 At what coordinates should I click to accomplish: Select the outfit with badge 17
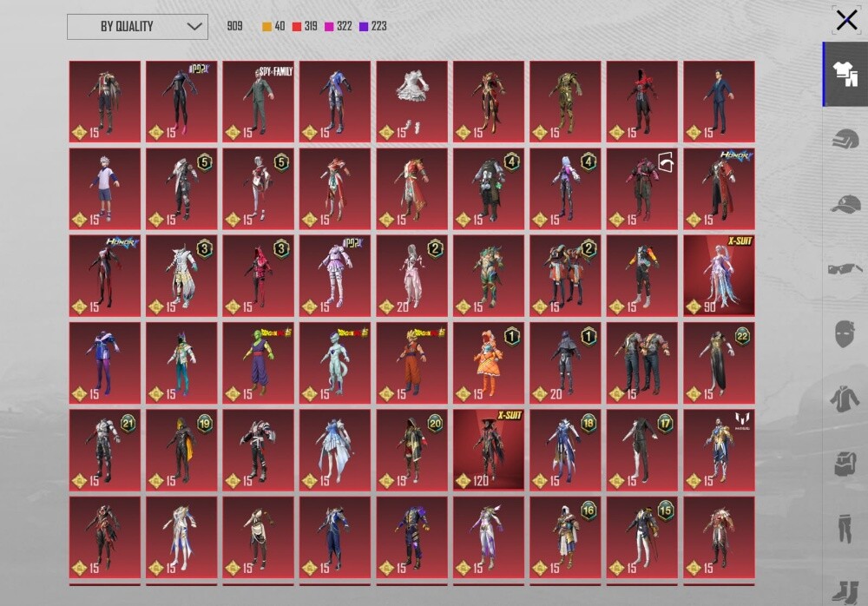pyautogui.click(x=642, y=451)
